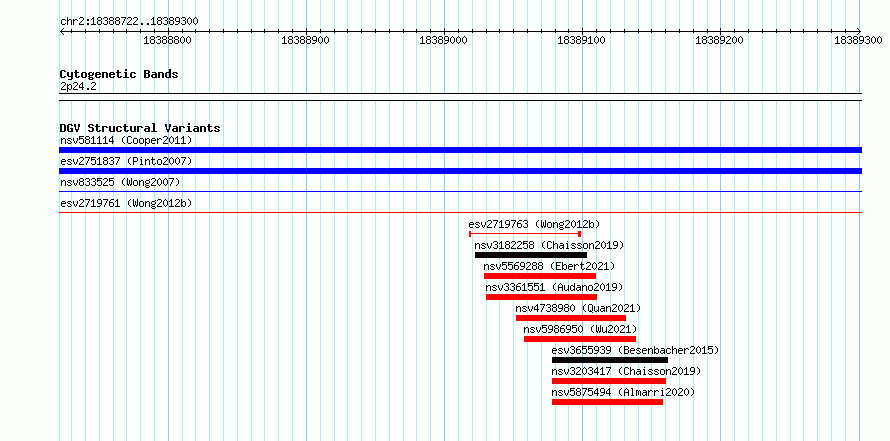Click the black bar under nsv3182258
The width and height of the screenshot is (890, 441).
tap(531, 255)
